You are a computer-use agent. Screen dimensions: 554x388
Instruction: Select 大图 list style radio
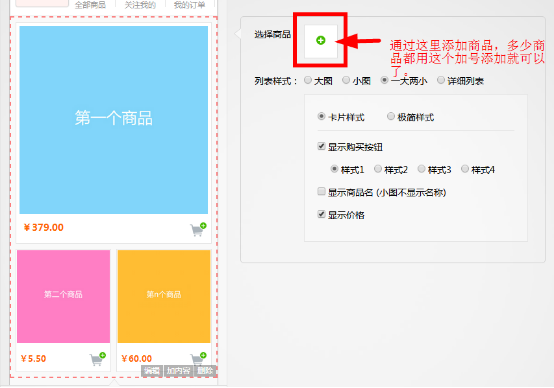[x=308, y=80]
